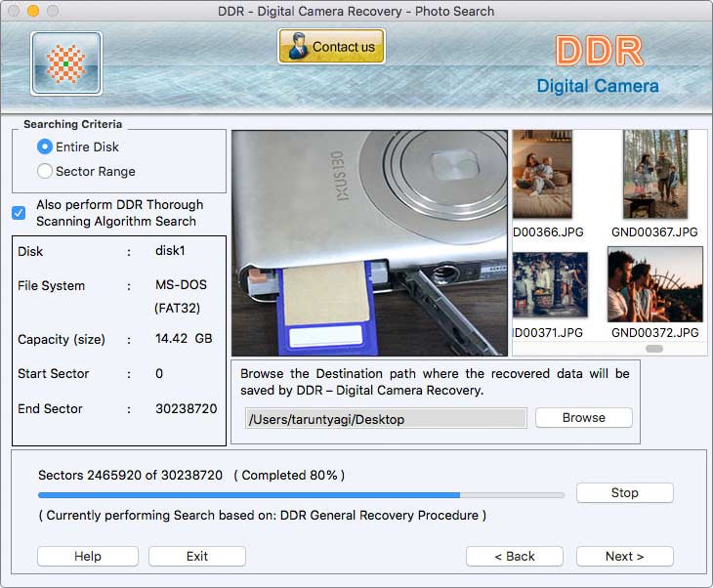The width and height of the screenshot is (713, 588).
Task: Click the End Sector value 30238720
Action: pyautogui.click(x=186, y=408)
